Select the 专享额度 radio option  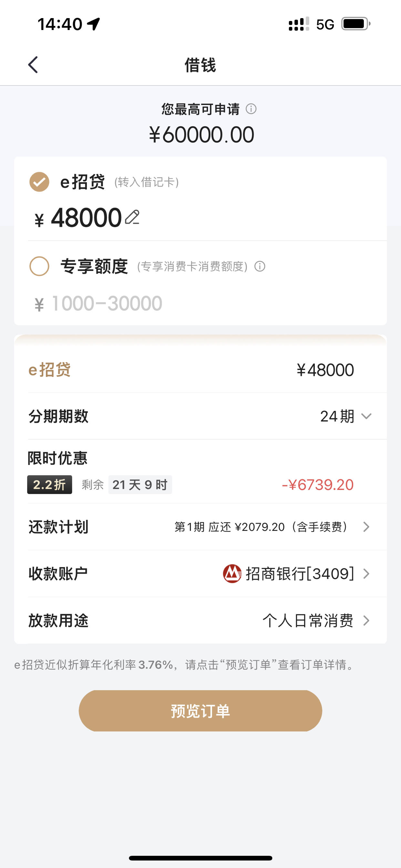39,266
